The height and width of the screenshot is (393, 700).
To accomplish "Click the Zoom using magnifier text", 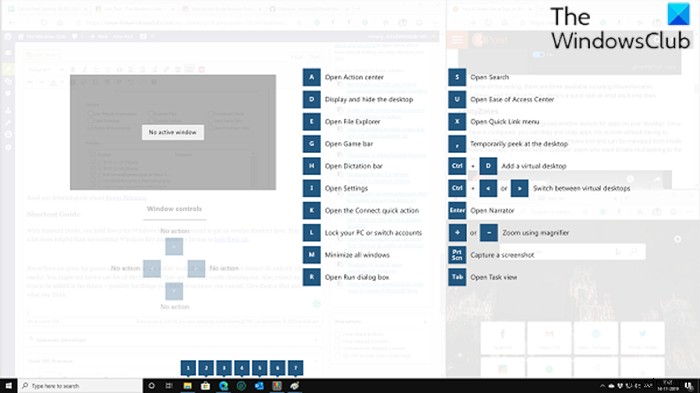I will pos(536,233).
